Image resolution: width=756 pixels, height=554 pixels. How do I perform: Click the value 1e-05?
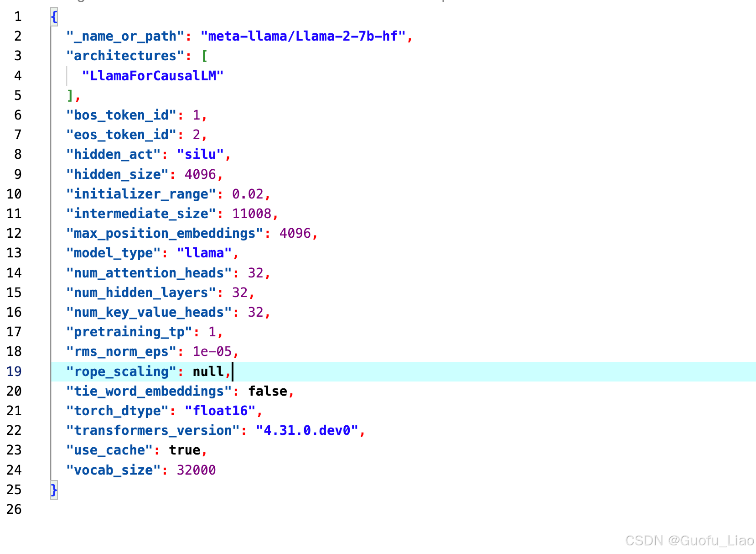pyautogui.click(x=212, y=351)
